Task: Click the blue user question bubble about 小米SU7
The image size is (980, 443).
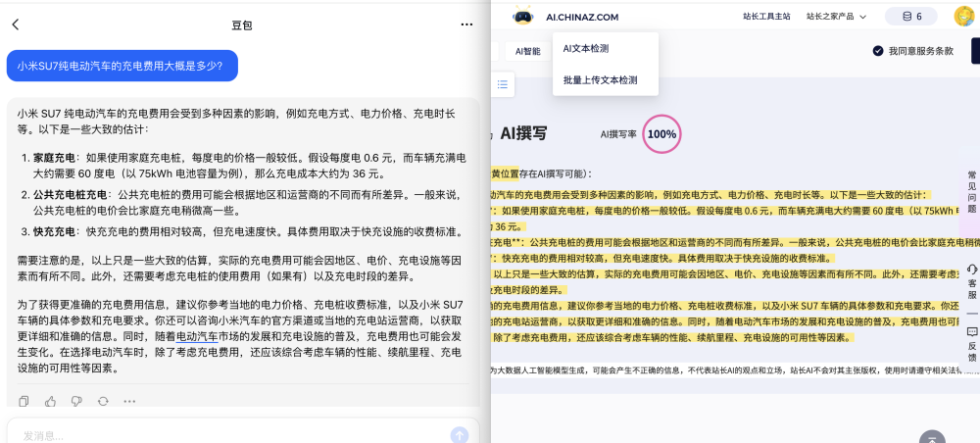Action: coord(122,66)
